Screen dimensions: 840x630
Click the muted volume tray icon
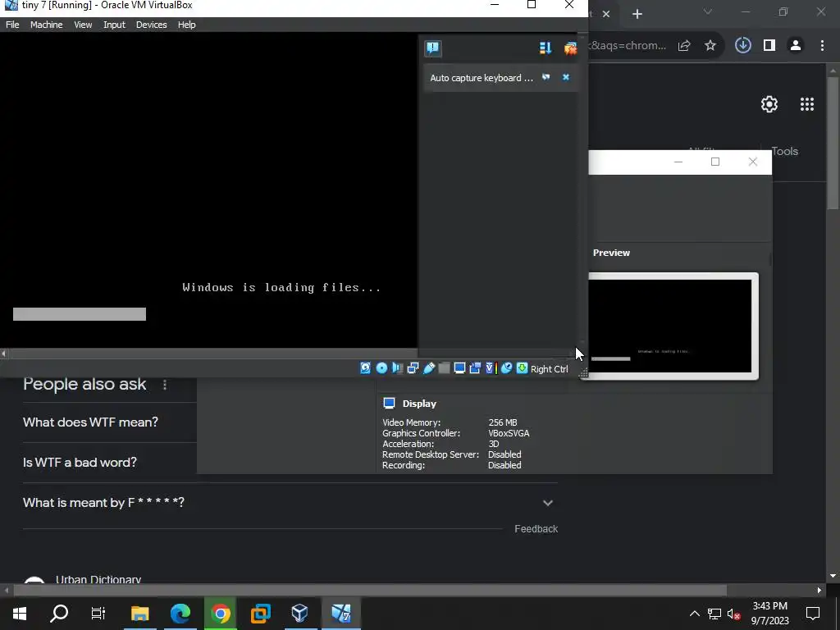(734, 614)
